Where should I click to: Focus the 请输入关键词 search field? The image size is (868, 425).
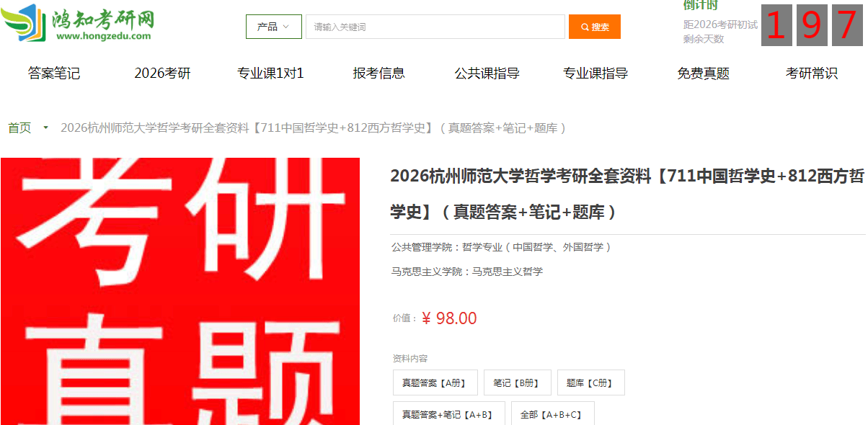tap(435, 27)
